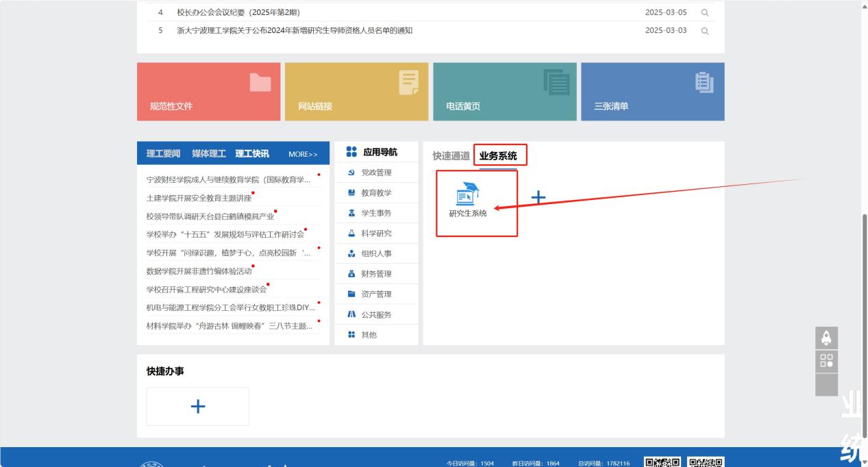This screenshot has height=467, width=868.
Task: Switch to the 理工要闻 news tab
Action: pos(163,153)
